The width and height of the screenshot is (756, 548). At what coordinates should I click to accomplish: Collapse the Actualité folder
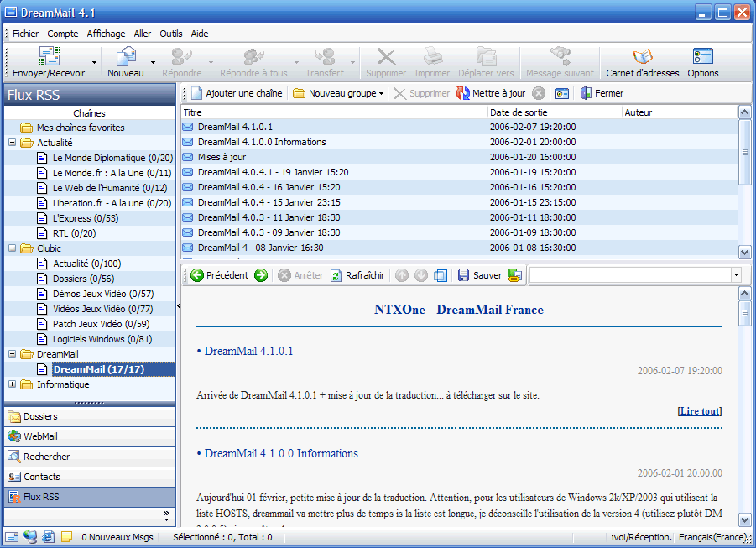[x=13, y=143]
